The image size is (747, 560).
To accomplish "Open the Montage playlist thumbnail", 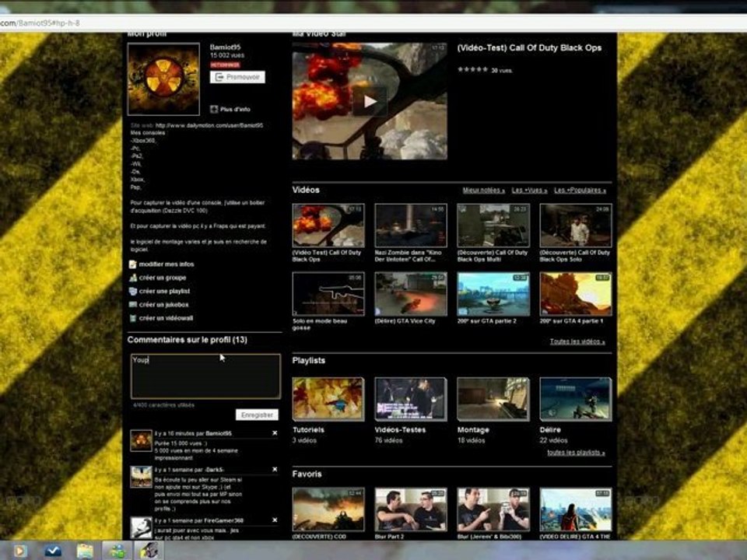I will pyautogui.click(x=493, y=399).
